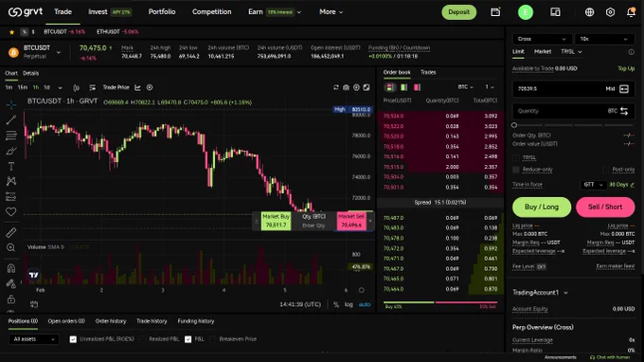
Task: Enable the Post-only checkbox
Action: [606, 170]
